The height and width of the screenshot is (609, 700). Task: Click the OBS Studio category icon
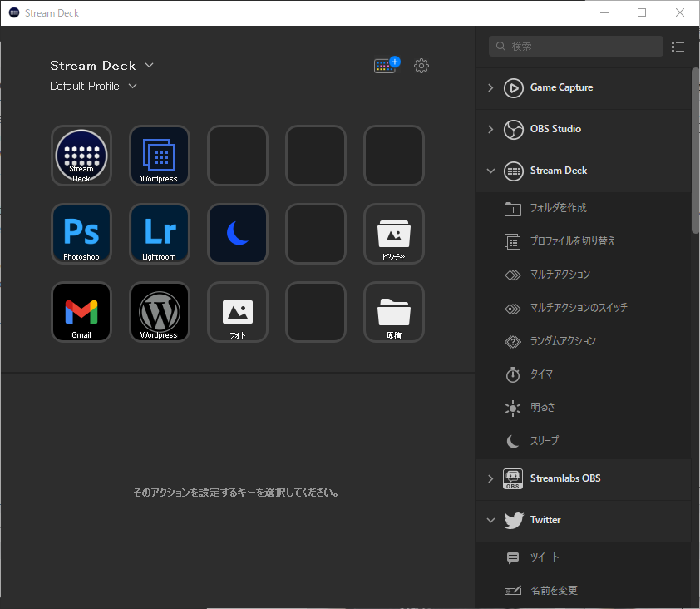coord(514,129)
